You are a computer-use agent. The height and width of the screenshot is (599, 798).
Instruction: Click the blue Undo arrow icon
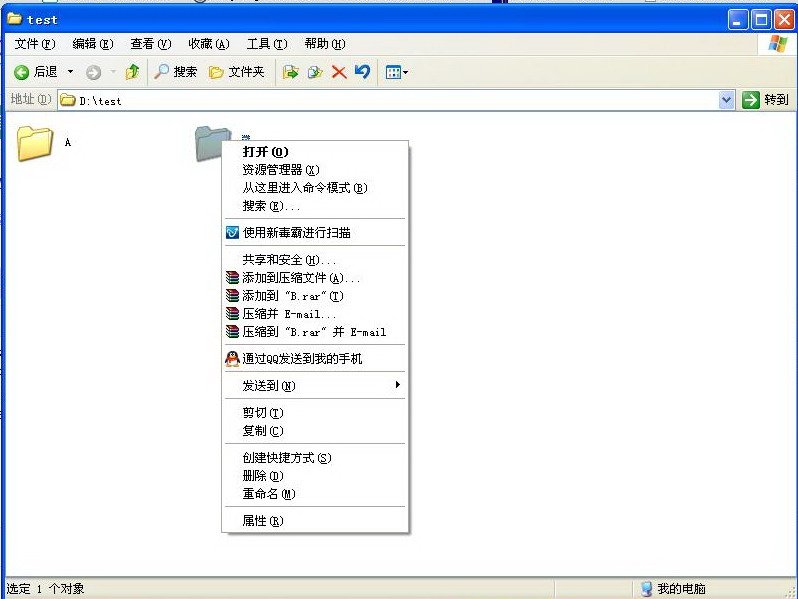[x=362, y=71]
